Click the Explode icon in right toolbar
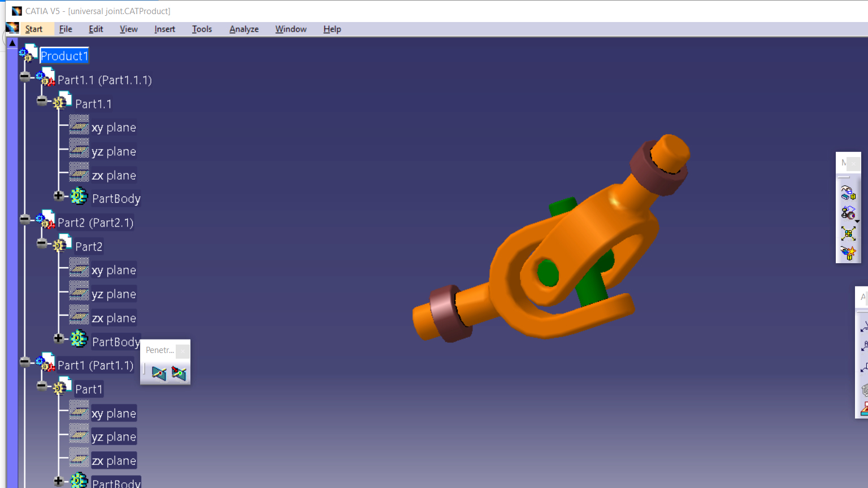The image size is (868, 488). click(x=848, y=233)
